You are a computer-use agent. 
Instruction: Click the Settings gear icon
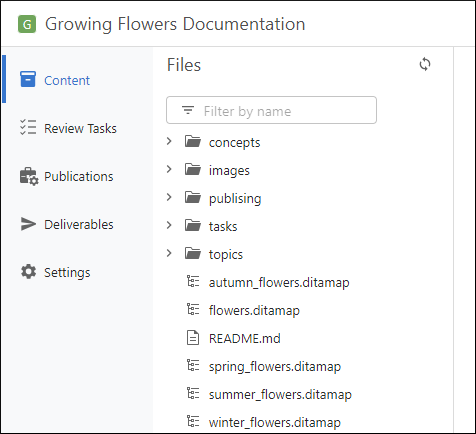[x=28, y=272]
